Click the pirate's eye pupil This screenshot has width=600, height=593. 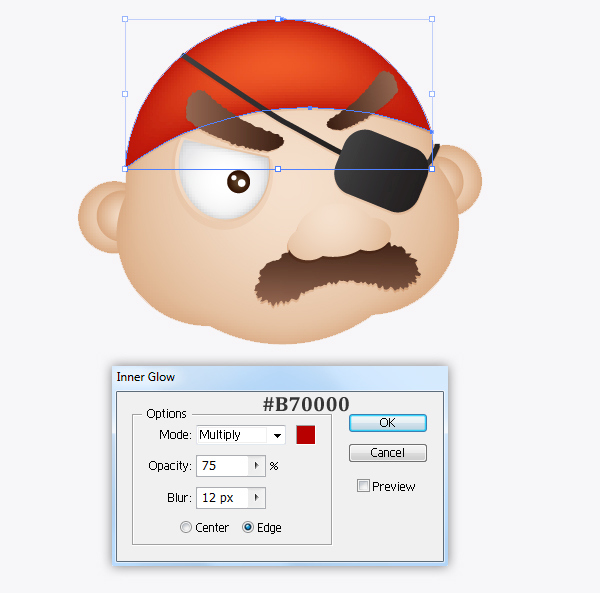[x=238, y=181]
